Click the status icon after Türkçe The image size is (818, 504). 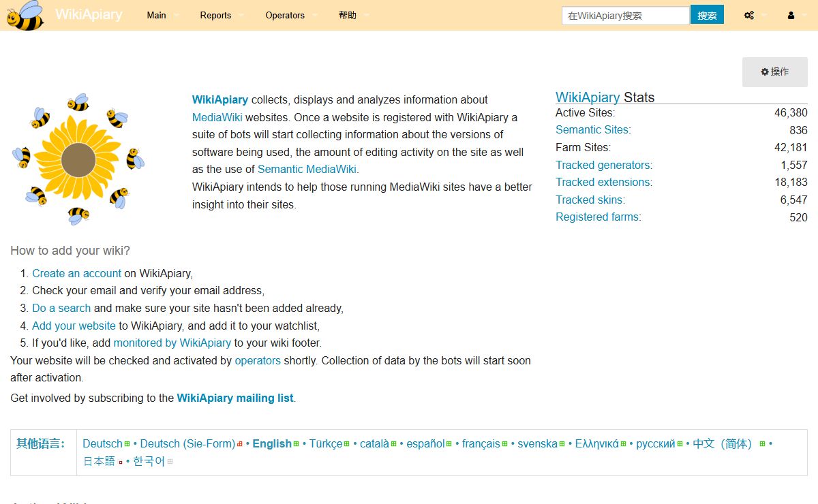347,444
